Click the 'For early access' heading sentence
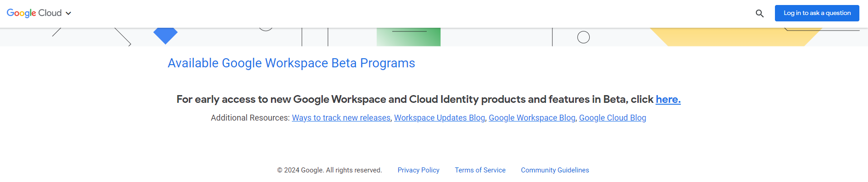This screenshot has height=182, width=868. point(429,99)
